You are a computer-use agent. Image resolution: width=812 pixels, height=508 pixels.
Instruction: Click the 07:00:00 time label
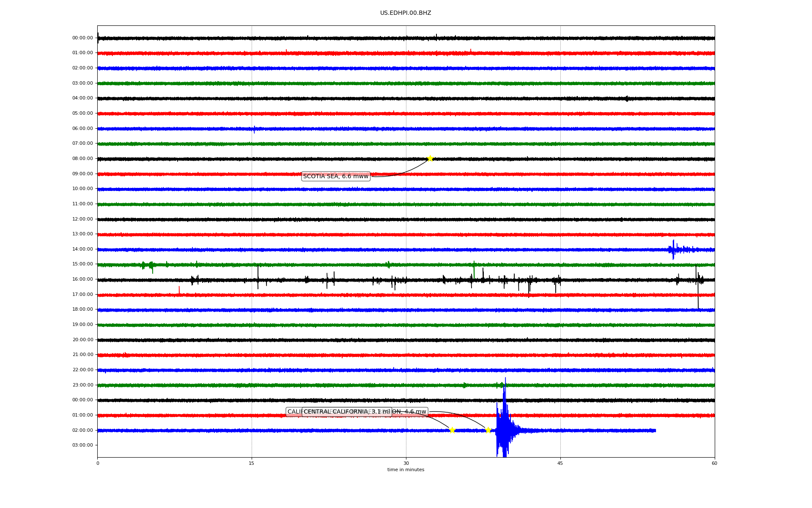click(82, 144)
